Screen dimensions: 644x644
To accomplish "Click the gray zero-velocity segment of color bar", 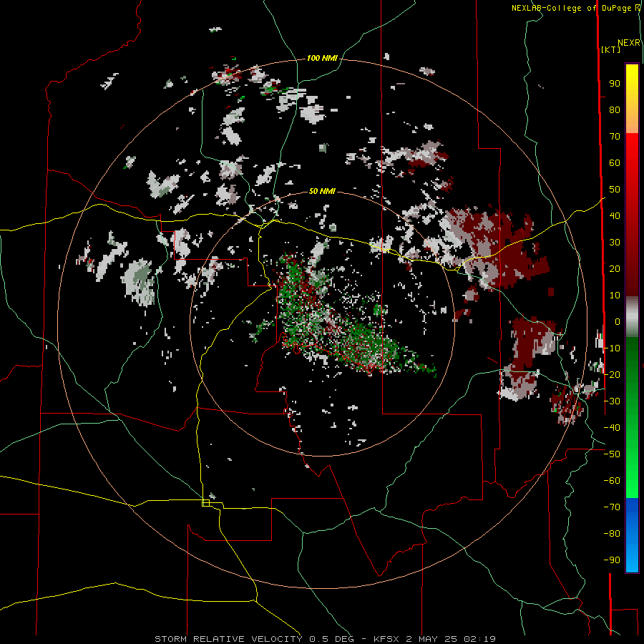I will point(632,317).
